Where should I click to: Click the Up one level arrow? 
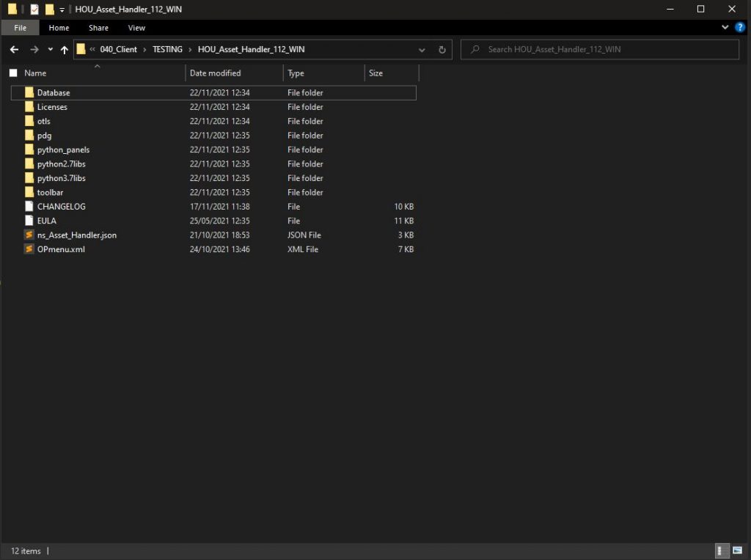(65, 50)
